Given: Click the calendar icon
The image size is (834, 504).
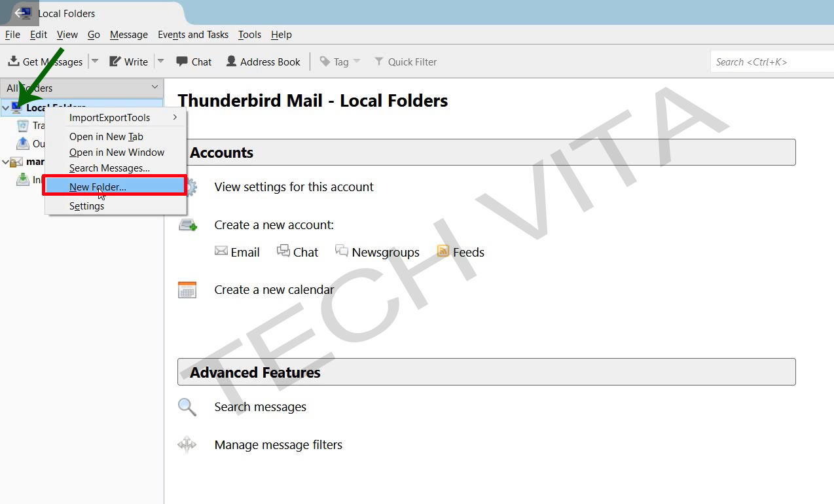Looking at the screenshot, I should [187, 290].
